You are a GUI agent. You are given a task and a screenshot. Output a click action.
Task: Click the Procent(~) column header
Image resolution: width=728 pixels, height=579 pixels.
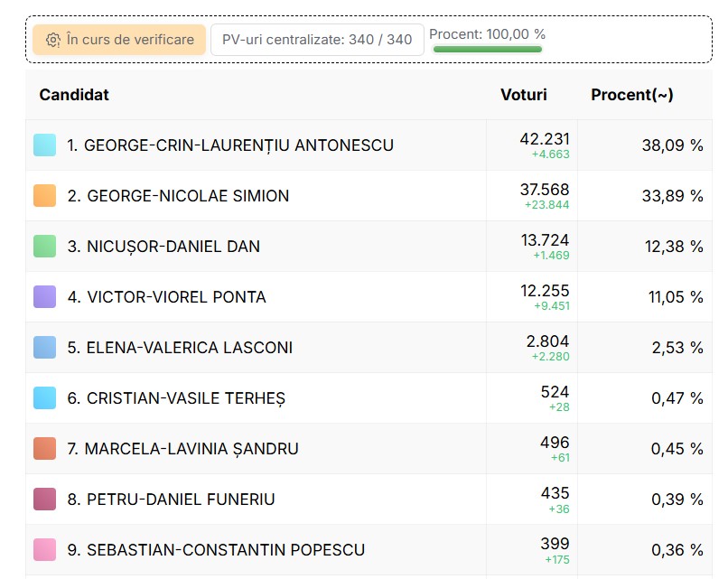[632, 95]
